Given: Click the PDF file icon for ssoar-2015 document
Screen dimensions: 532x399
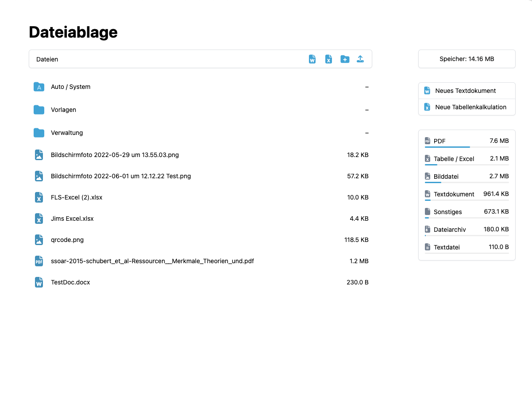Looking at the screenshot, I should click(39, 261).
